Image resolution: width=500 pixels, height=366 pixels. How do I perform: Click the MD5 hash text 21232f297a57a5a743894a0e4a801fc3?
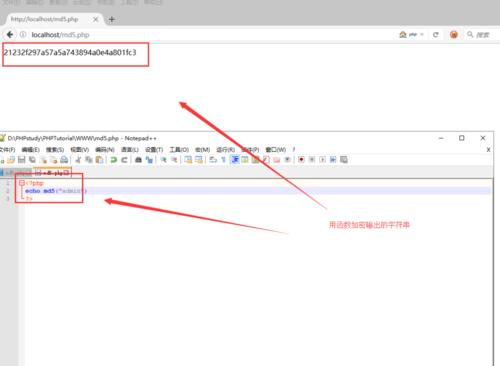click(70, 52)
